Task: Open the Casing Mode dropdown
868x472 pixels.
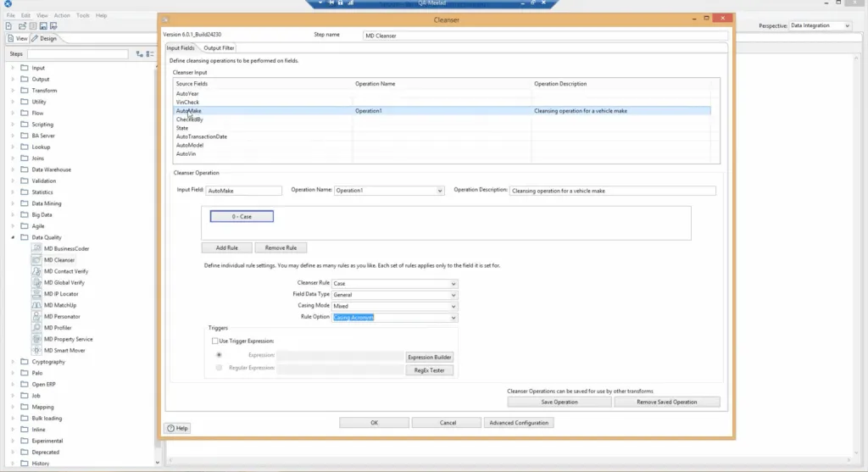Action: (453, 306)
